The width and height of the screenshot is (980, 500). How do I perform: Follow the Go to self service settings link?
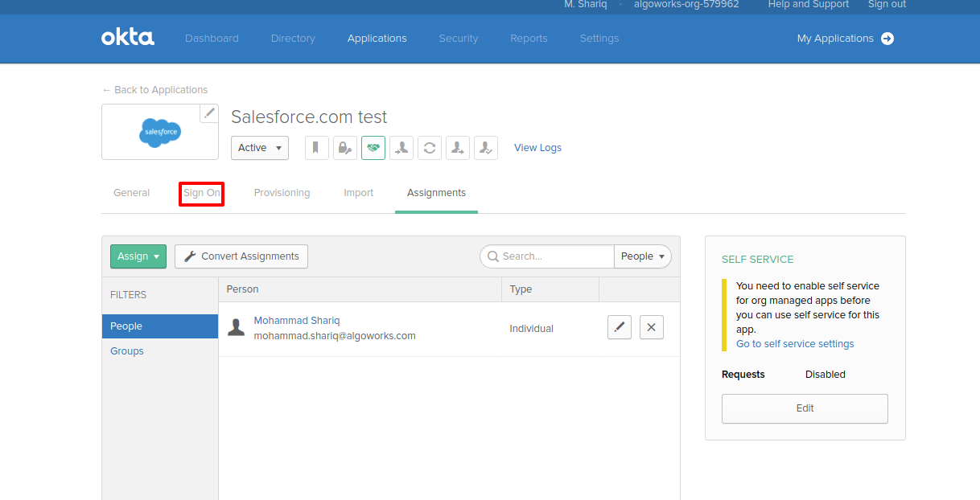click(795, 344)
